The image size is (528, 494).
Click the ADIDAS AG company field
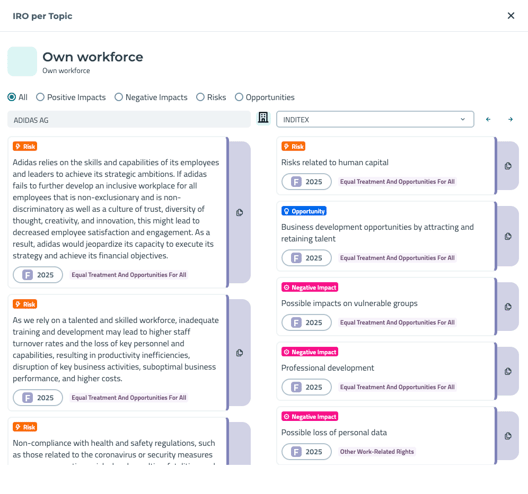point(129,120)
